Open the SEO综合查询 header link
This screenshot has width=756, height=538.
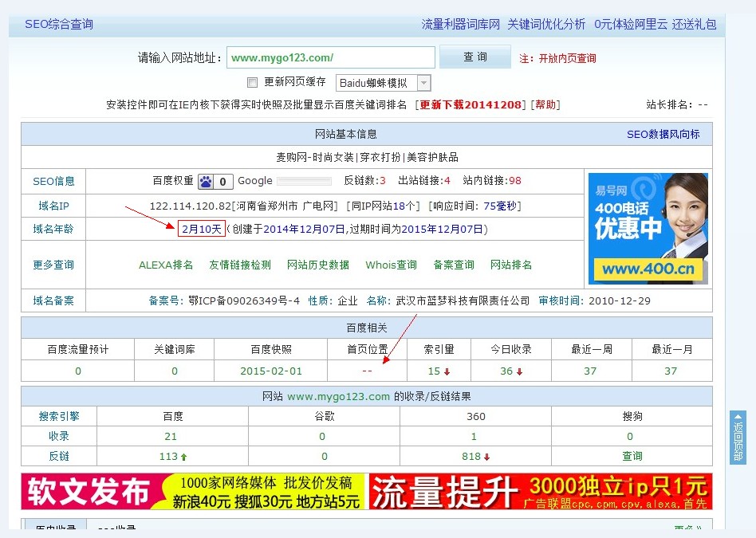coord(59,24)
